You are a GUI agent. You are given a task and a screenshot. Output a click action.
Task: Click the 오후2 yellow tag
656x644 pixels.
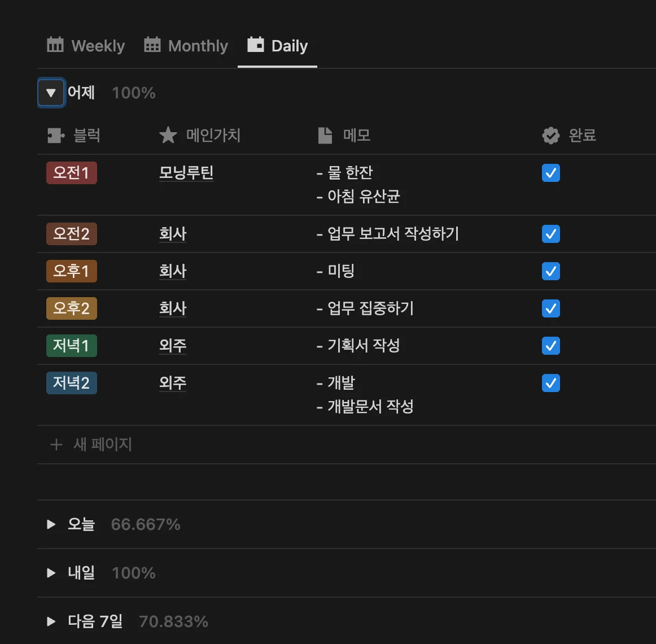pyautogui.click(x=72, y=308)
